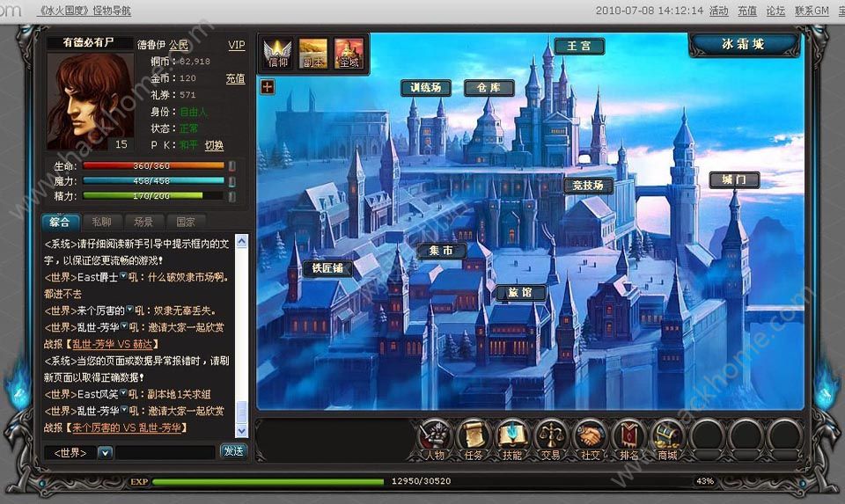
Task: Open battle report 来个厉害的 VS 乱世-芳华
Action: 126,427
